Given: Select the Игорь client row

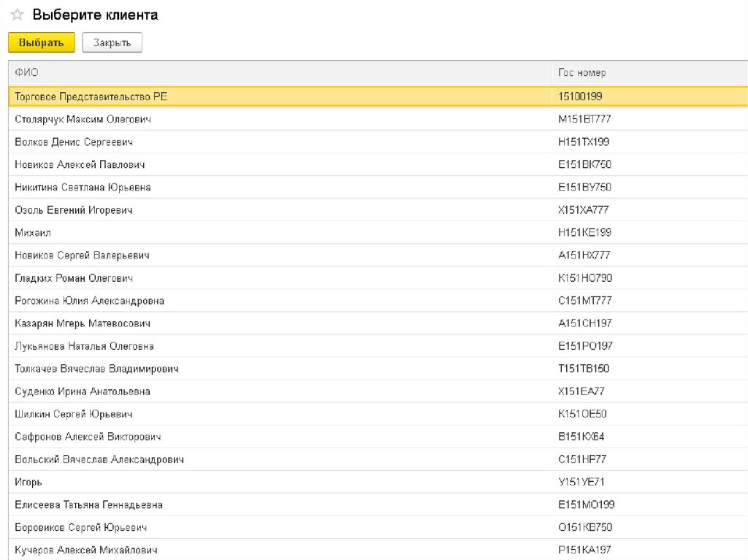Looking at the screenshot, I should [28, 482].
